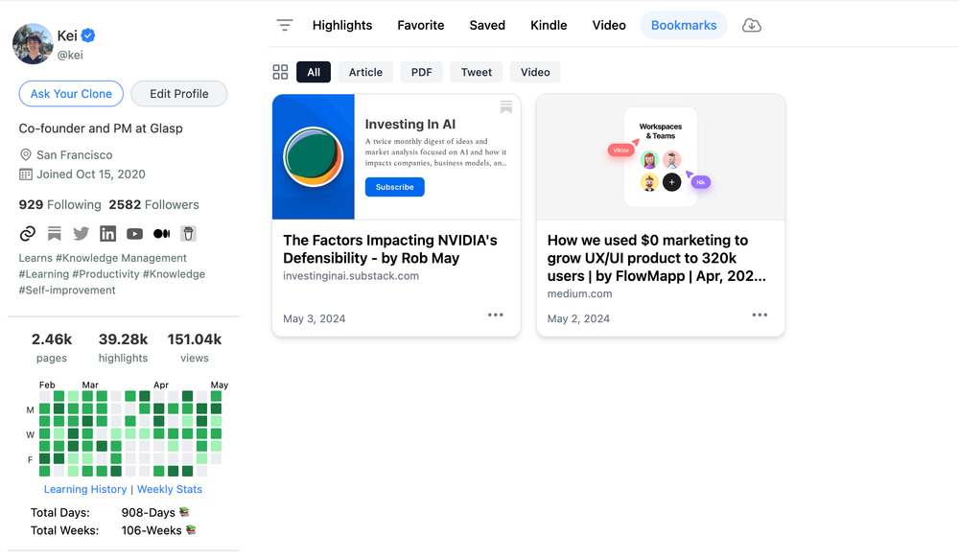Click the Ask Your Clone button
This screenshot has height=560, width=959.
(x=71, y=94)
